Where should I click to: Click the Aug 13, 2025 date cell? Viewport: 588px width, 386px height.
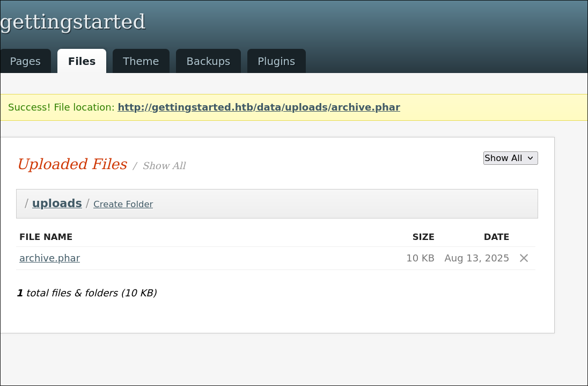click(x=476, y=258)
